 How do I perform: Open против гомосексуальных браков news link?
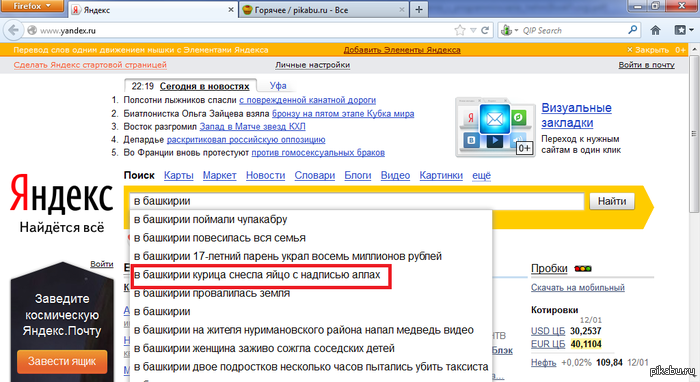click(x=318, y=153)
